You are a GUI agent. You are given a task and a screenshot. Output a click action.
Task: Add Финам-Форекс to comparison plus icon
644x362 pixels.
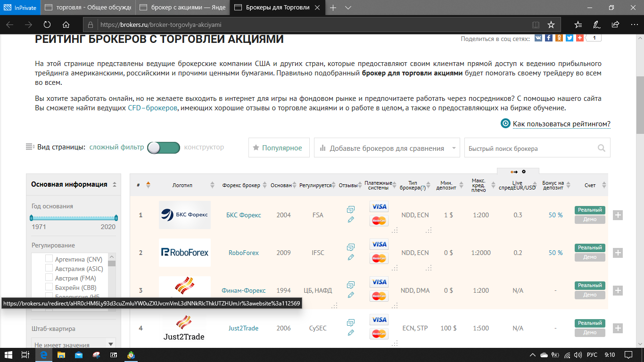[618, 290]
